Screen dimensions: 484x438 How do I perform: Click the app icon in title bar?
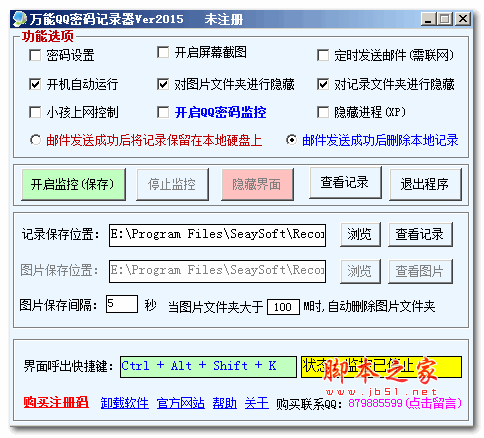tap(19, 19)
